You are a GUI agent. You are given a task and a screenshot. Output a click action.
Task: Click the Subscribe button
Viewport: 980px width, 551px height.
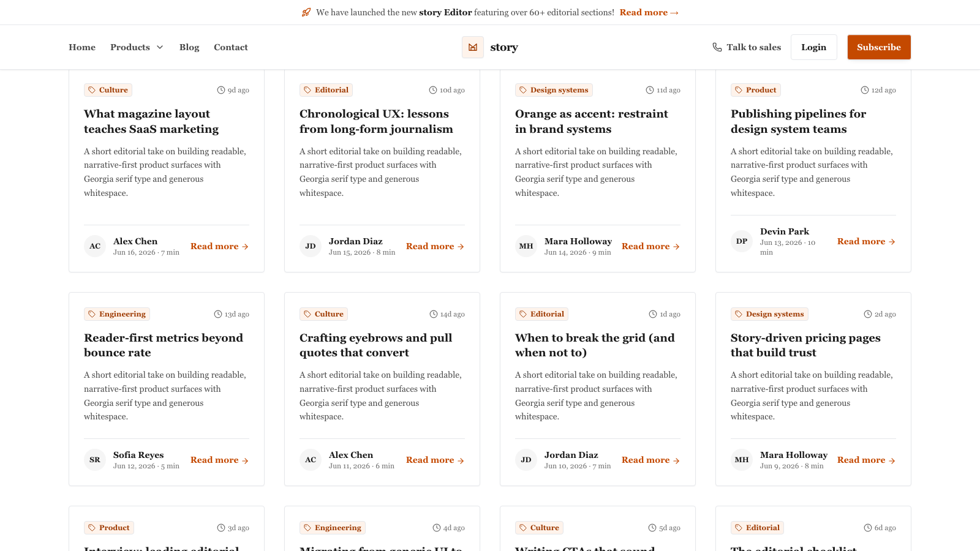[x=879, y=47]
